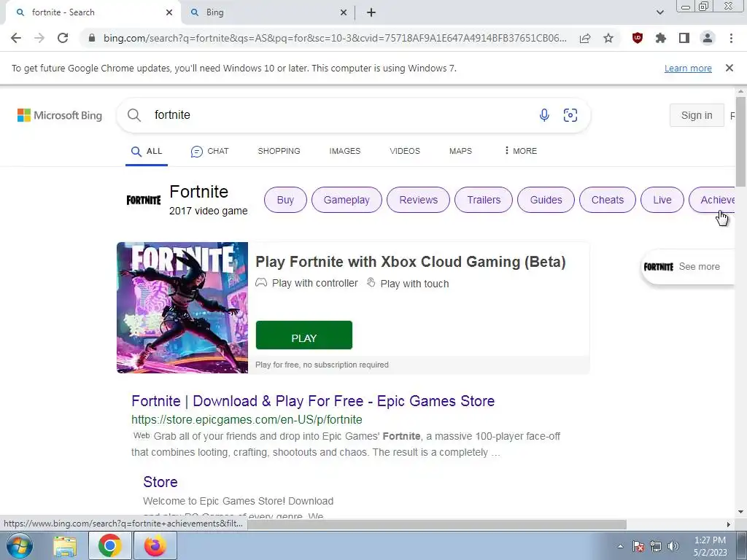
Task: Switch to the Bing tab
Action: click(x=268, y=12)
